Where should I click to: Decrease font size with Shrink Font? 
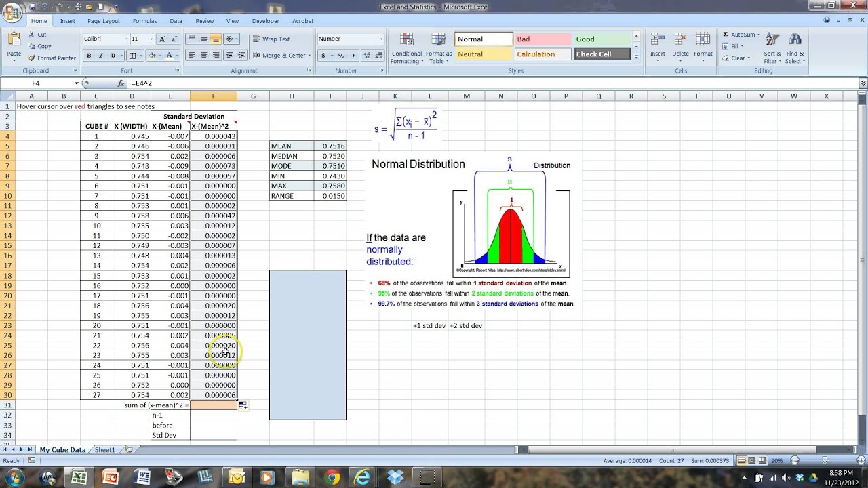[174, 39]
